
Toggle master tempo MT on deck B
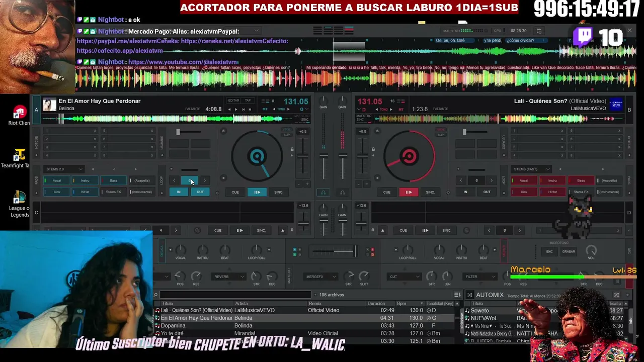401,109
